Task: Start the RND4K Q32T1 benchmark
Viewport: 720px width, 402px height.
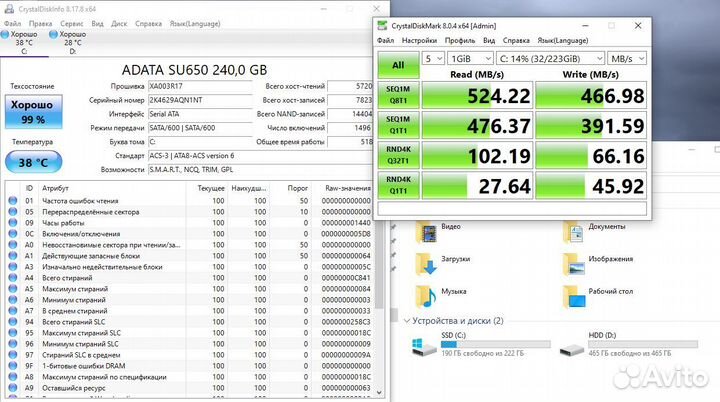Action: pos(398,155)
